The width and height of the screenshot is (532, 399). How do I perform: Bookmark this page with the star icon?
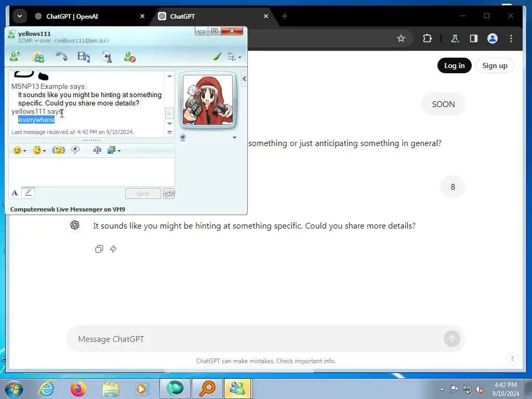click(x=401, y=38)
